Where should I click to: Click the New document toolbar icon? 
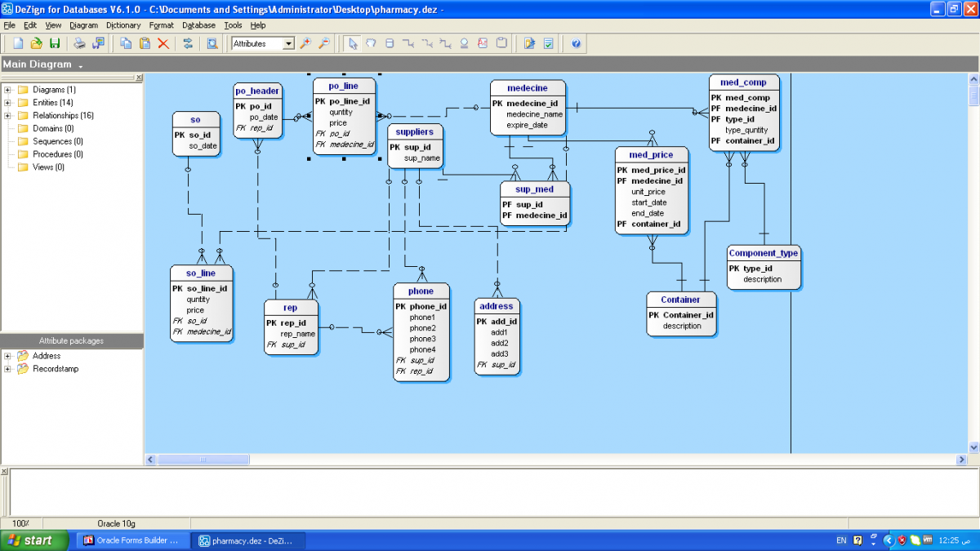pyautogui.click(x=18, y=43)
